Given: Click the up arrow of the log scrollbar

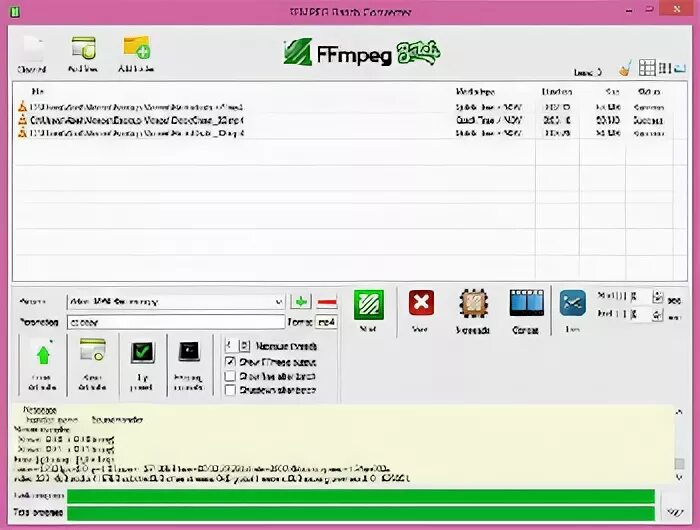Looking at the screenshot, I should (x=679, y=412).
